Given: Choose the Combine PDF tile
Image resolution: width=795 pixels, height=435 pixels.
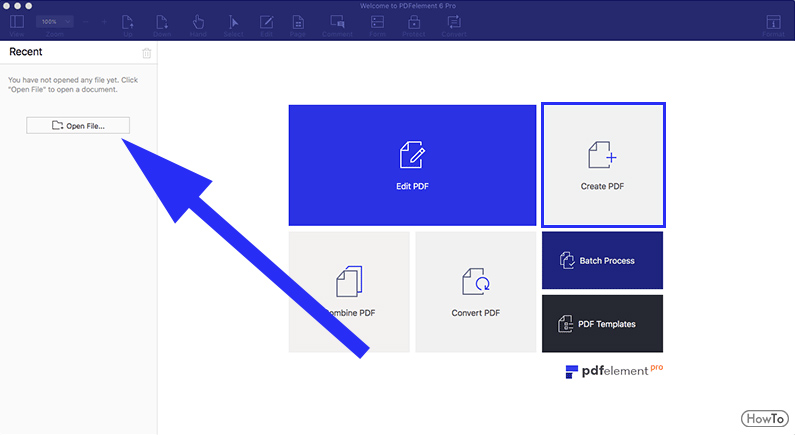Looking at the screenshot, I should (349, 292).
